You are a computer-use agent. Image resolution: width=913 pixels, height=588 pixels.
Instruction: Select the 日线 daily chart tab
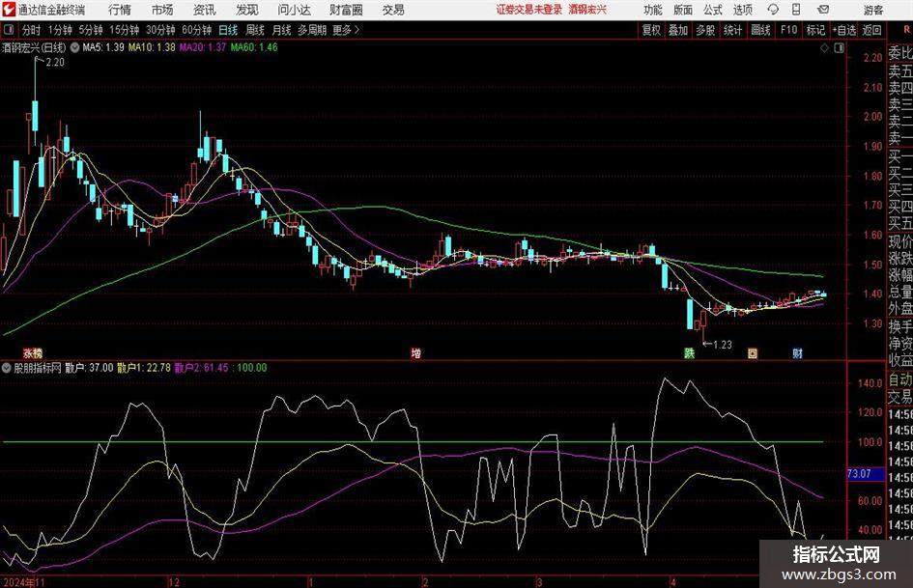coord(228,30)
